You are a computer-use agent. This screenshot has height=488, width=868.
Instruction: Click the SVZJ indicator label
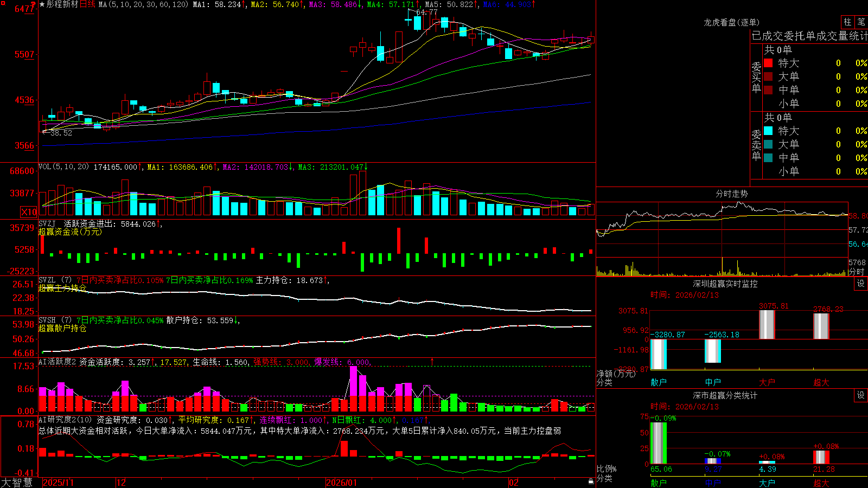47,223
